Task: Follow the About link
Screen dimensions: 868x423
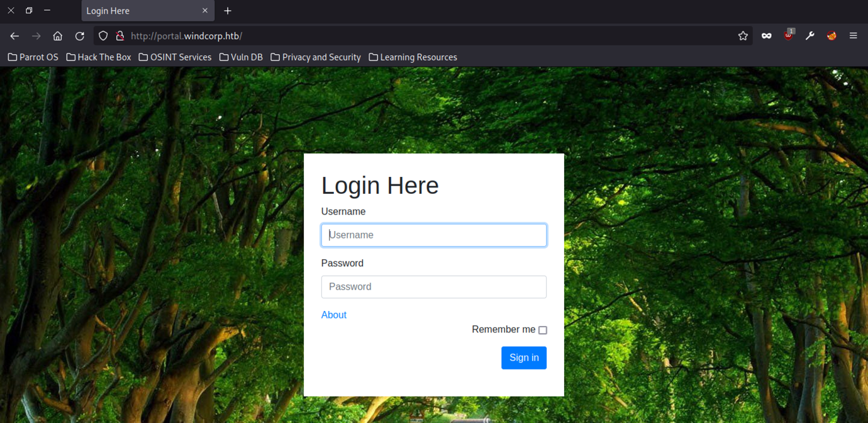Action: pos(333,315)
